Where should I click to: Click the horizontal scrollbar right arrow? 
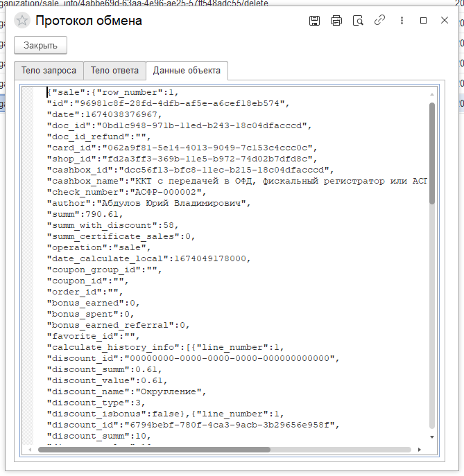click(420, 450)
